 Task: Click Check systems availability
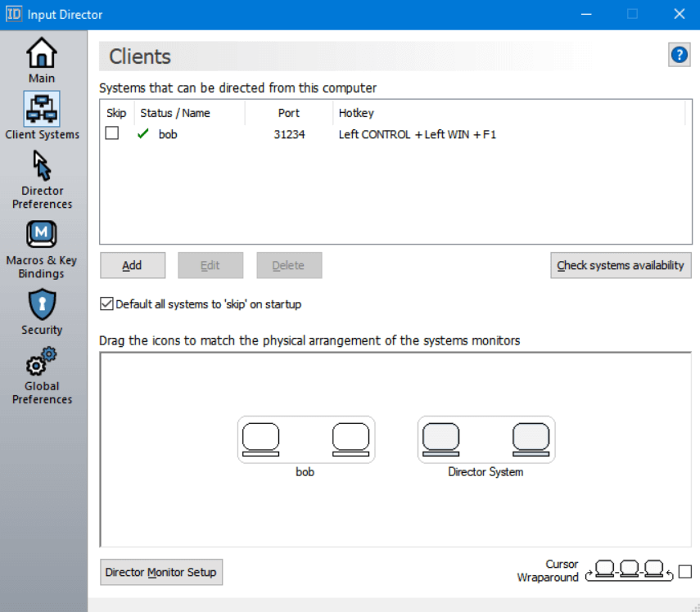[x=620, y=265]
